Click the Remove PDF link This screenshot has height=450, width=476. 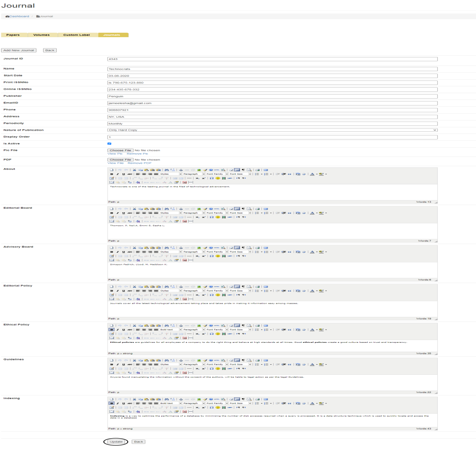tap(139, 163)
